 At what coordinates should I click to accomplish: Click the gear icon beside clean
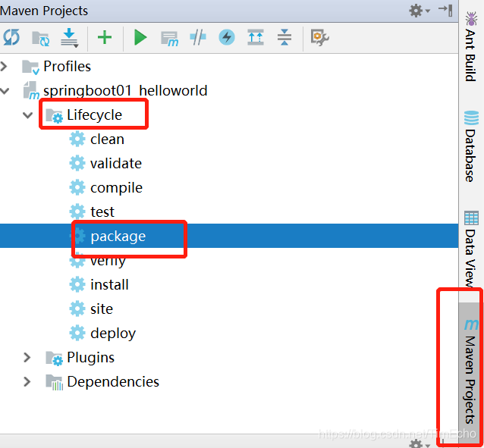77,139
